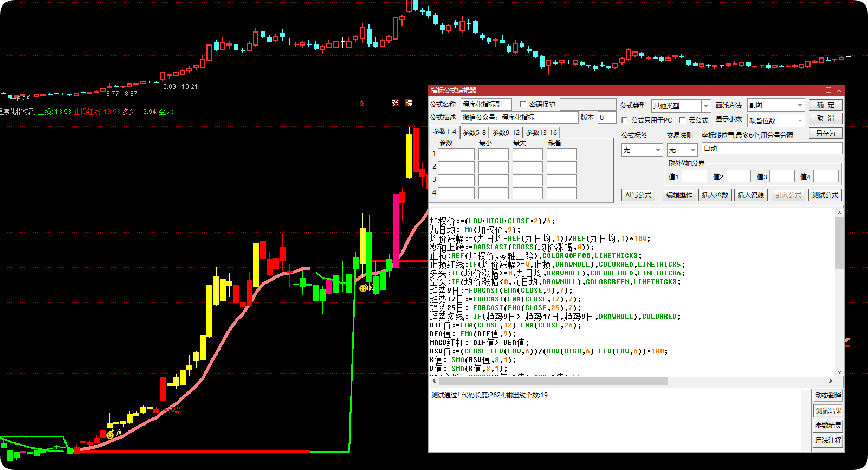
Task: Click the code editor's scroll-down arrow
Action: 839,372
